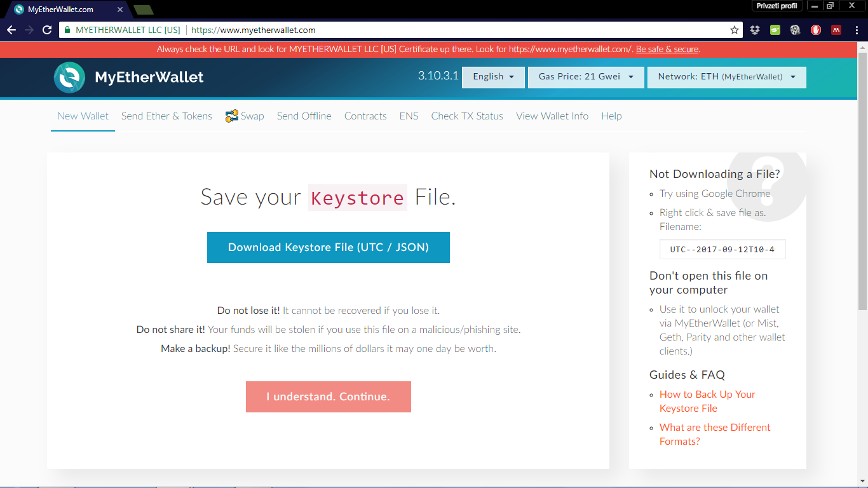Image resolution: width=868 pixels, height=488 pixels.
Task: Open the View Wallet Info tab
Action: click(552, 116)
